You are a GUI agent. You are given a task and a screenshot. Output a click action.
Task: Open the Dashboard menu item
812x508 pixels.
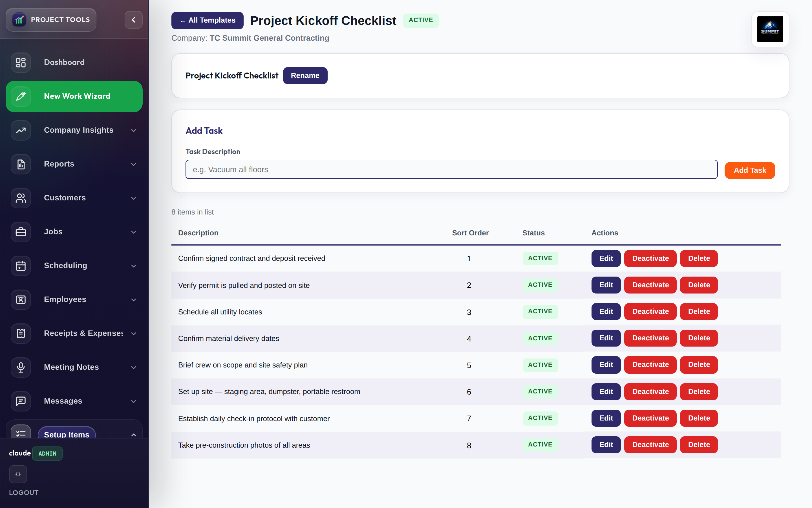click(74, 62)
